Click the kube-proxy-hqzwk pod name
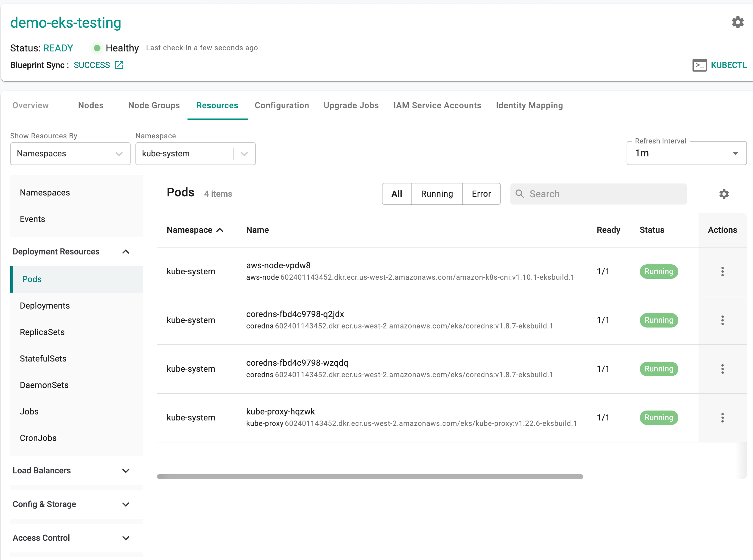Screen dimensions: 753x560 coord(280,412)
